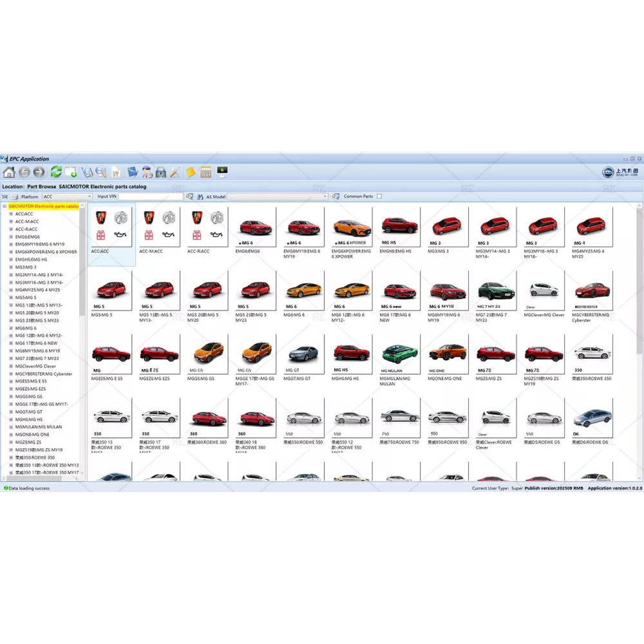Open the wrench and screwdriver settings icon

tap(175, 172)
